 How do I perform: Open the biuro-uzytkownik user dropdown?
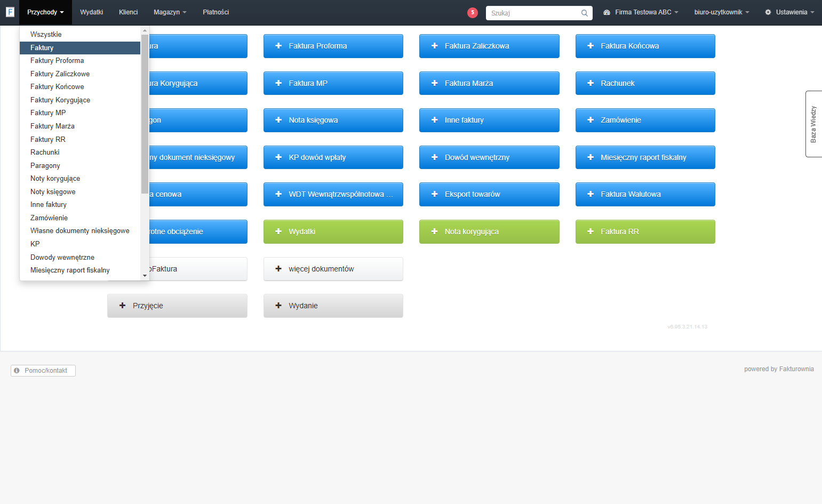[x=721, y=12]
